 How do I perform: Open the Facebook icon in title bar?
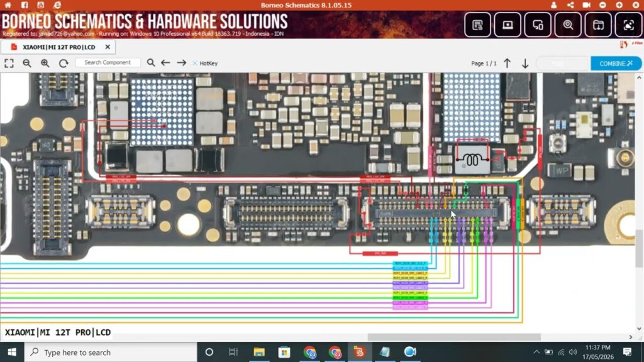(x=25, y=5)
